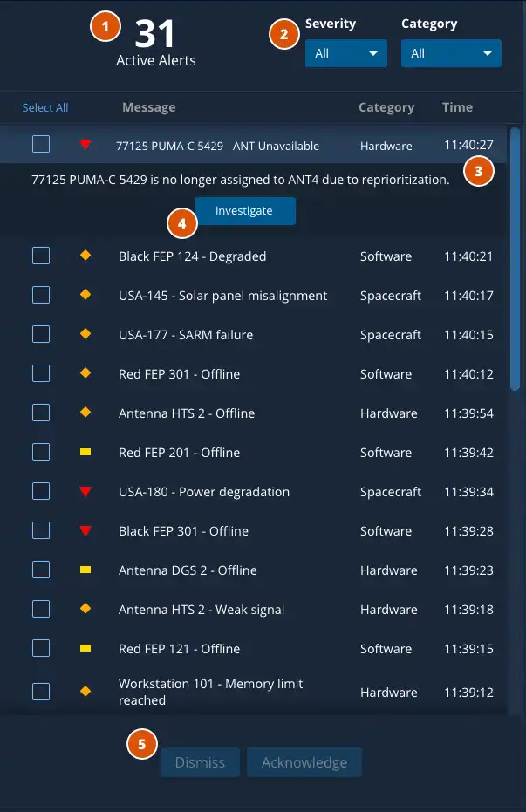Check the Antenna DGS 2 Offline checkbox
Screen dimensions: 526x812
(41, 570)
